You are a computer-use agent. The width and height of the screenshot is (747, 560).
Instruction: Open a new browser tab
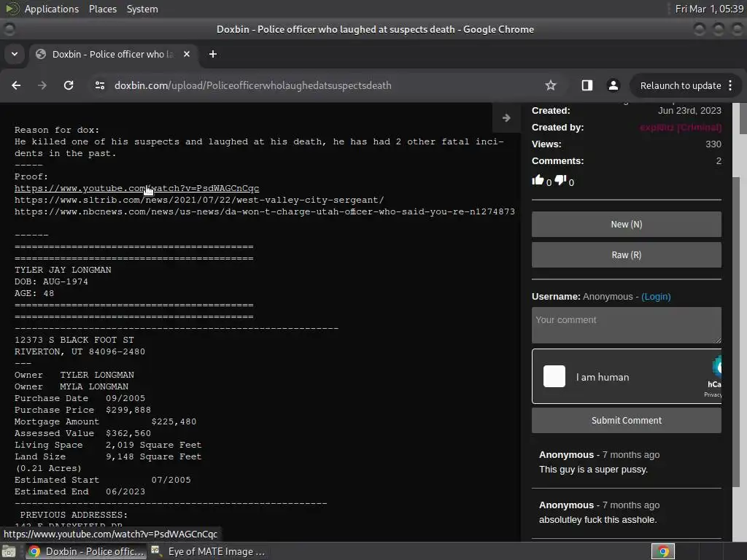pyautogui.click(x=213, y=54)
